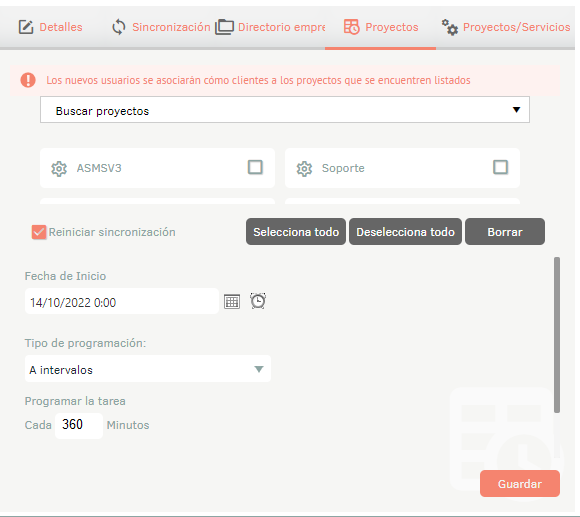Image resolution: width=580 pixels, height=517 pixels.
Task: Click the Cada minutes input field
Action: click(79, 426)
